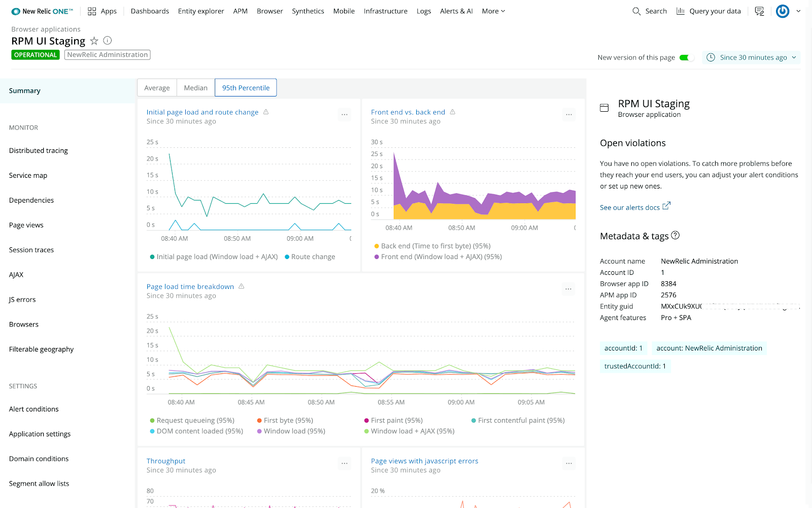Toggle the Route change legend series

[x=310, y=257]
